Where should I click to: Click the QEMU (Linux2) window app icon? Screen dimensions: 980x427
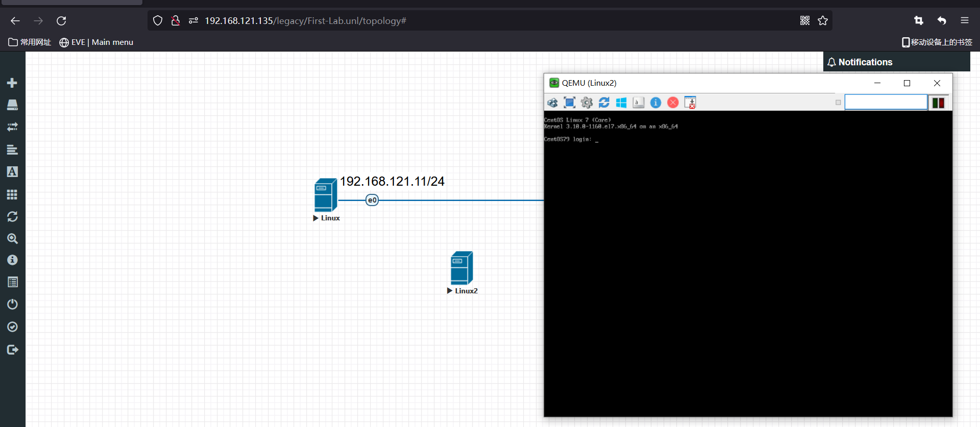coord(554,83)
